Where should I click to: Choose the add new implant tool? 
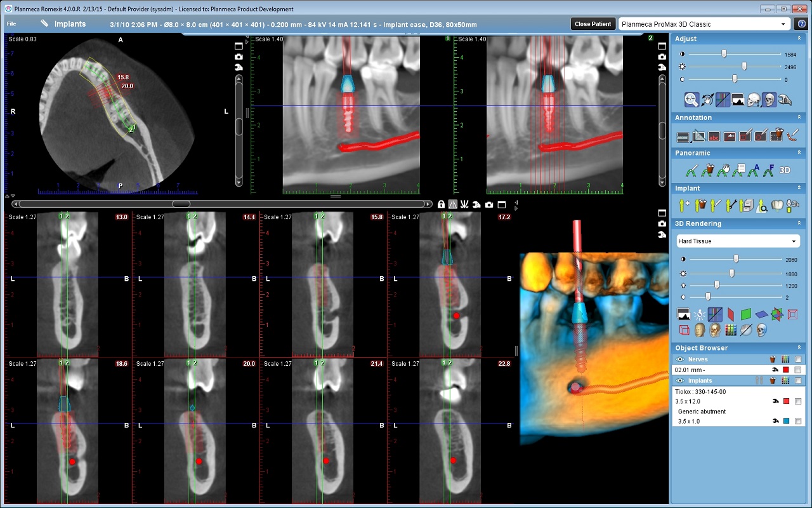click(684, 205)
